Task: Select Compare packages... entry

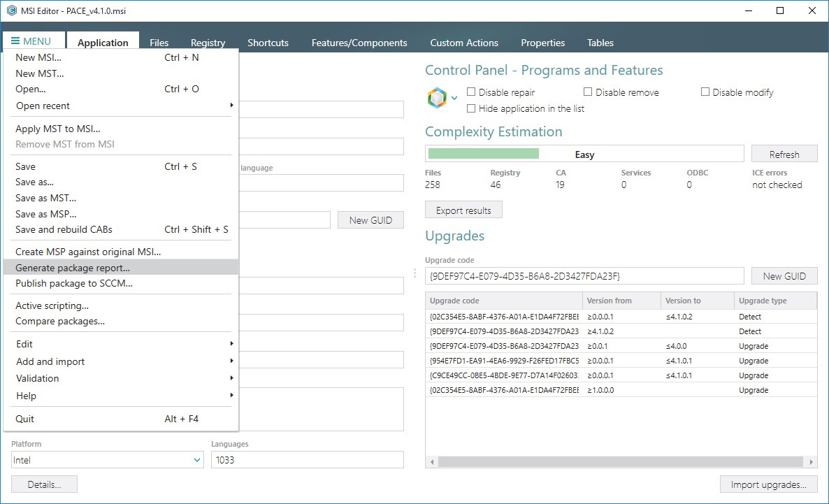Action: pos(120,321)
